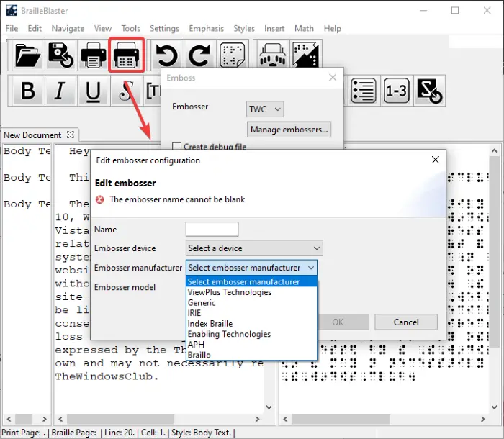Undo the last action with arrow icon
The height and width of the screenshot is (439, 504).
click(x=166, y=55)
